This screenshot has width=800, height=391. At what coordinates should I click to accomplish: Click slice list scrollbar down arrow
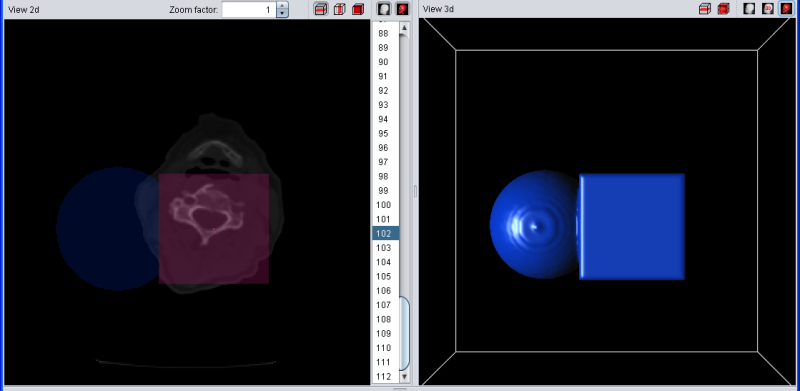[x=405, y=377]
